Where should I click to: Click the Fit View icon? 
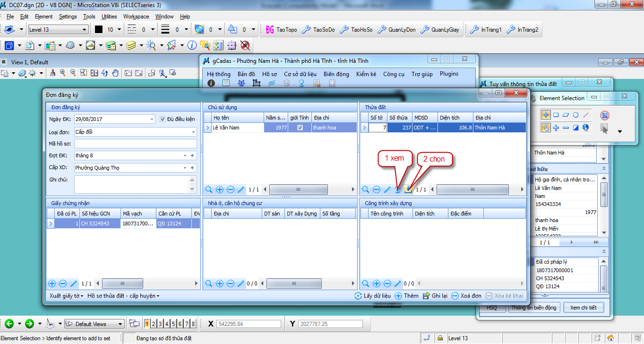coord(94,73)
